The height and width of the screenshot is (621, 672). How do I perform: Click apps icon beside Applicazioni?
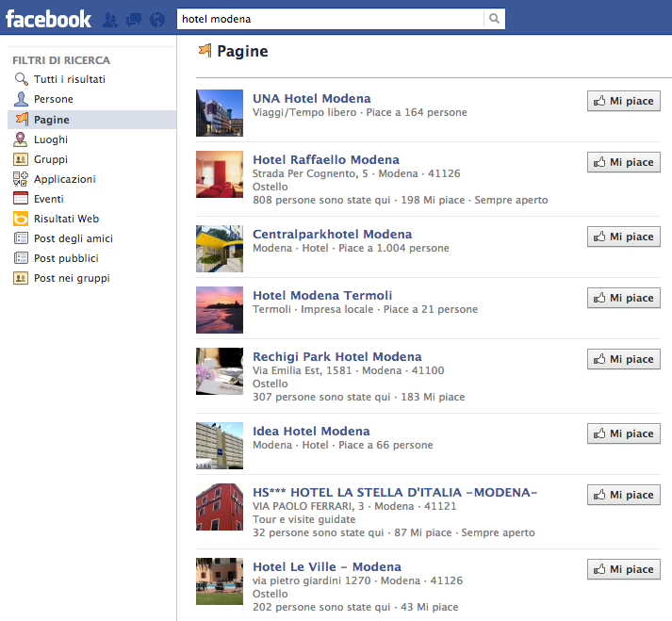click(x=21, y=179)
